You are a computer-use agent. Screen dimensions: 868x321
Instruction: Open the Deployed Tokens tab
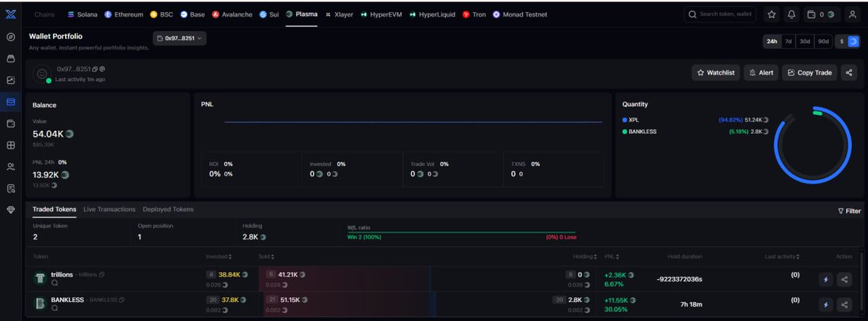(169, 209)
